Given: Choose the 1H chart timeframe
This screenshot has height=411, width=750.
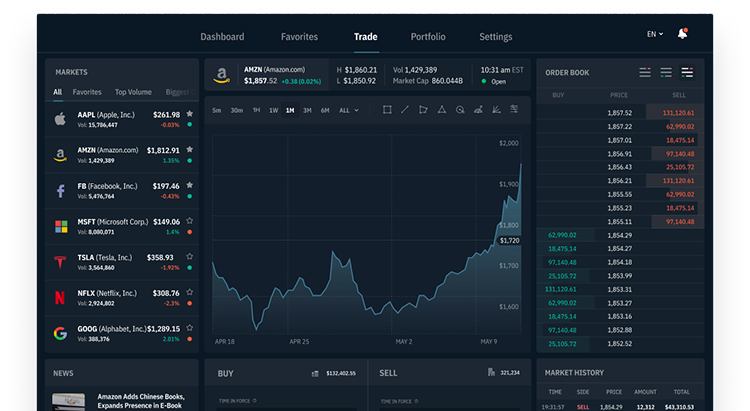Looking at the screenshot, I should point(256,111).
